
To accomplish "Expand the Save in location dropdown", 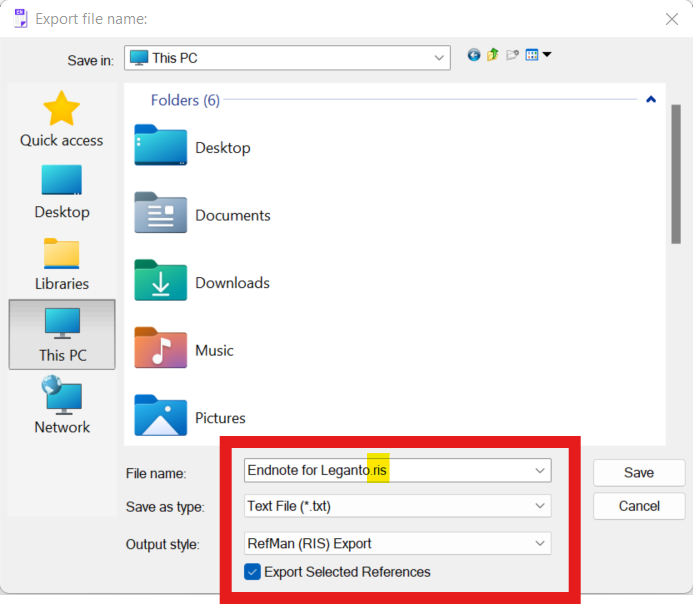I will pyautogui.click(x=439, y=58).
